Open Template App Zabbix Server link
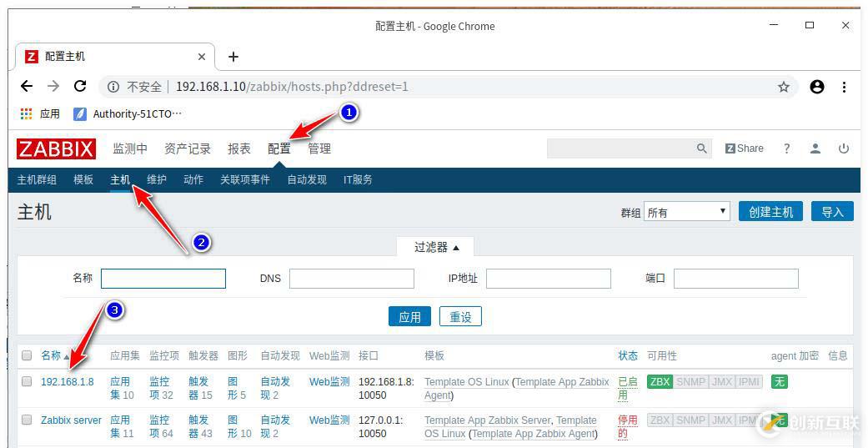Viewport: 868px width, 448px height. click(x=487, y=420)
